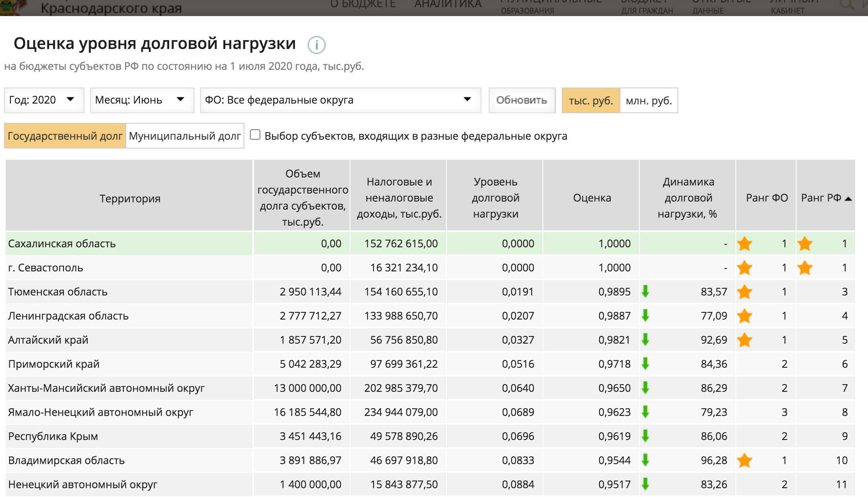Open the Год: 2020 dropdown
868x497 pixels.
tap(44, 100)
